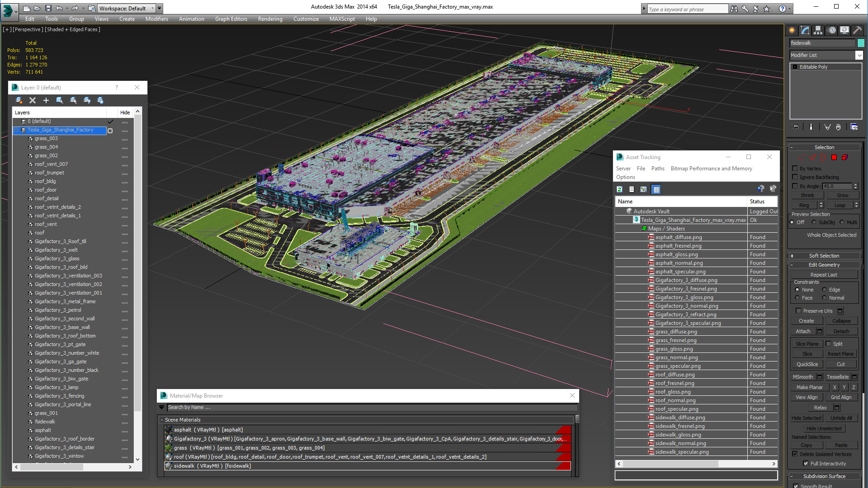Enable the Preserve UVs checkbox

click(799, 310)
